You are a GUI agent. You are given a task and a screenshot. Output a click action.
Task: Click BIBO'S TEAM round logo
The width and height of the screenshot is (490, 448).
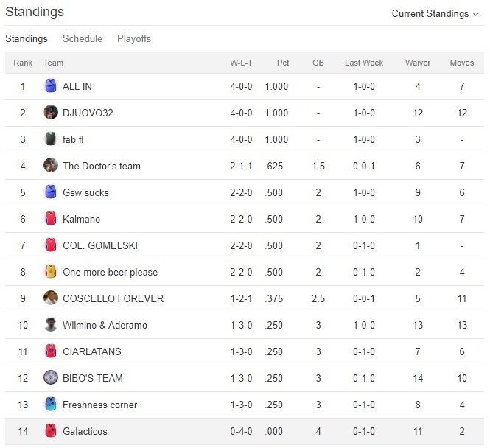[51, 378]
